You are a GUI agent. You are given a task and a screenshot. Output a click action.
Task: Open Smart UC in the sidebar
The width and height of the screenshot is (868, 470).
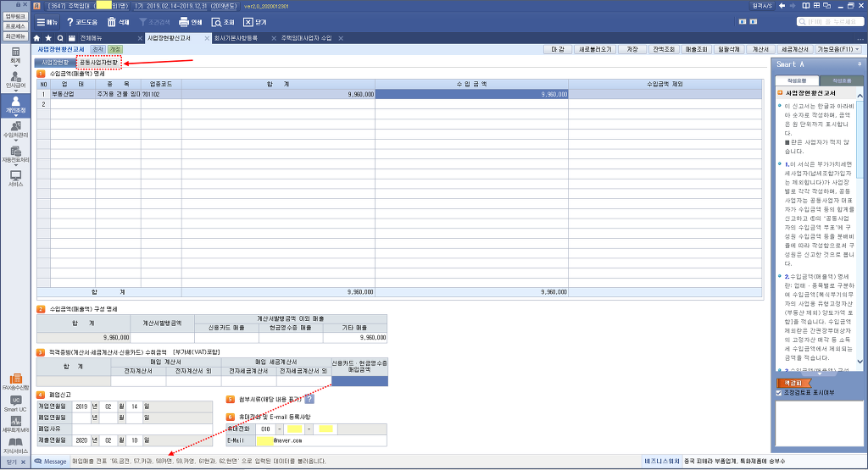[x=15, y=403]
